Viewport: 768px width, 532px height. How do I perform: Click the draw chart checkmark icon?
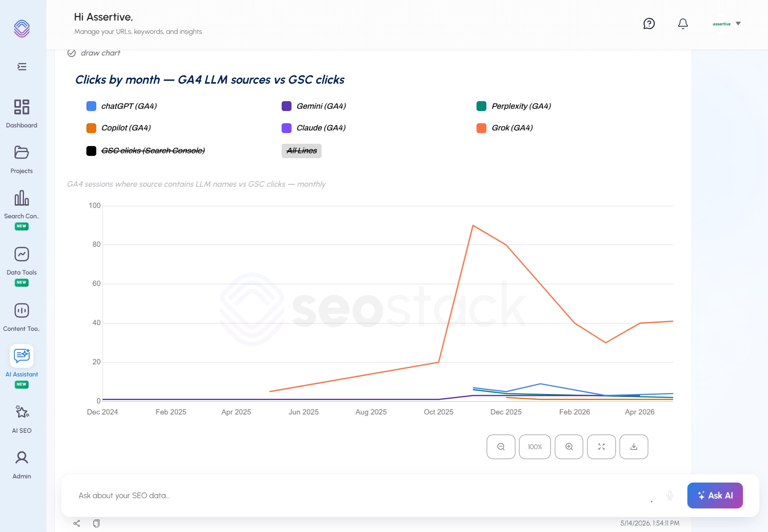pyautogui.click(x=72, y=53)
